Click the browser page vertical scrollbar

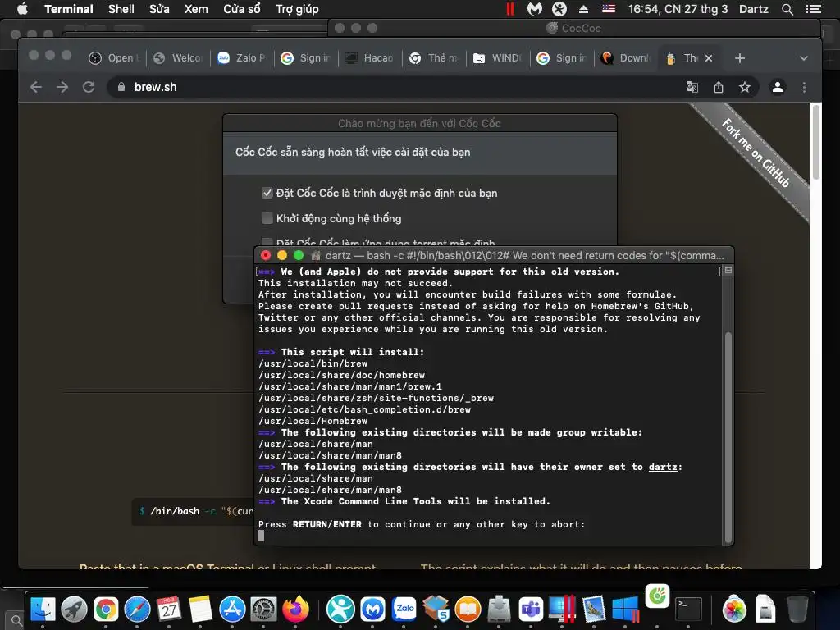pyautogui.click(x=816, y=142)
